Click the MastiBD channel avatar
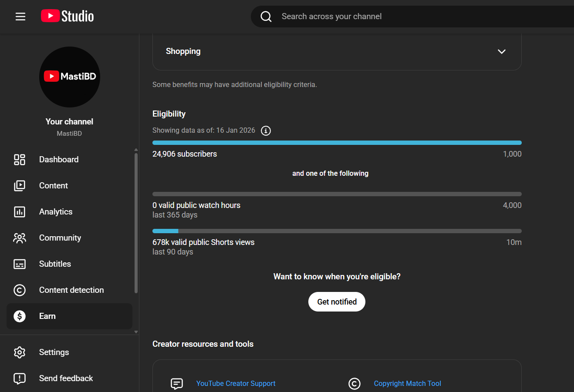Viewport: 574px width, 392px height. tap(70, 77)
